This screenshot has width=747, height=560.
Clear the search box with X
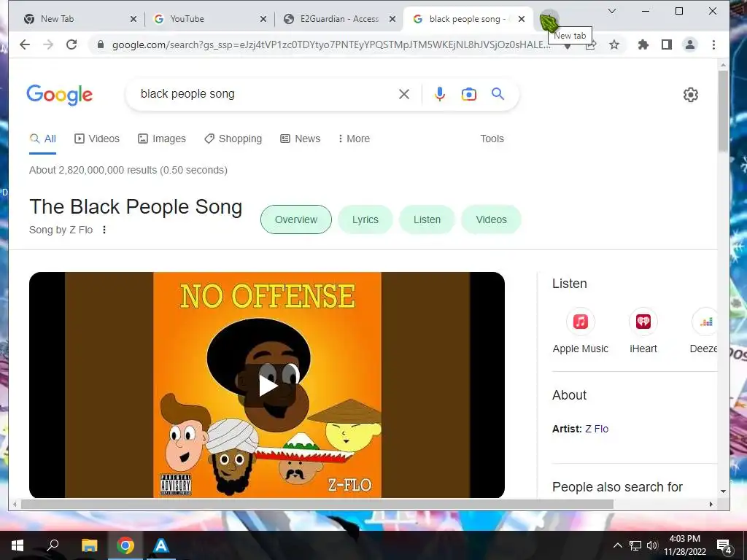pyautogui.click(x=404, y=94)
